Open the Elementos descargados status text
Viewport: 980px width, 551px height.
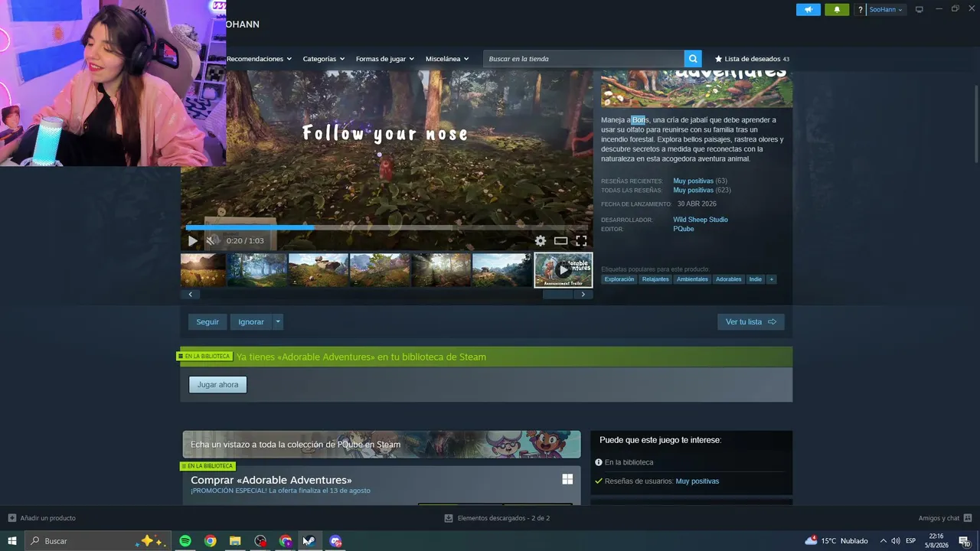click(504, 518)
